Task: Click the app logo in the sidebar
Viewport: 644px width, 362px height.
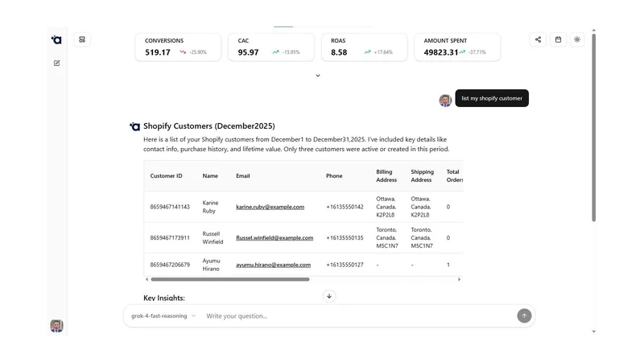Action: coord(56,39)
